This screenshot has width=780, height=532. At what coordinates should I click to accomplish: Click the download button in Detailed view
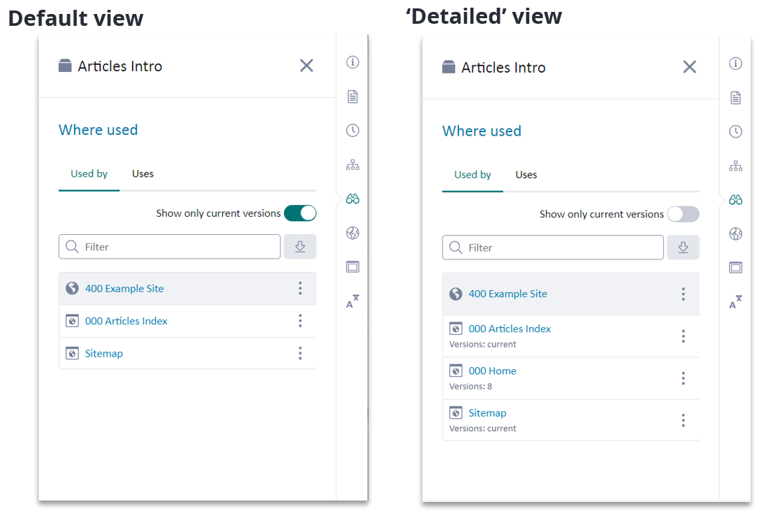[683, 247]
